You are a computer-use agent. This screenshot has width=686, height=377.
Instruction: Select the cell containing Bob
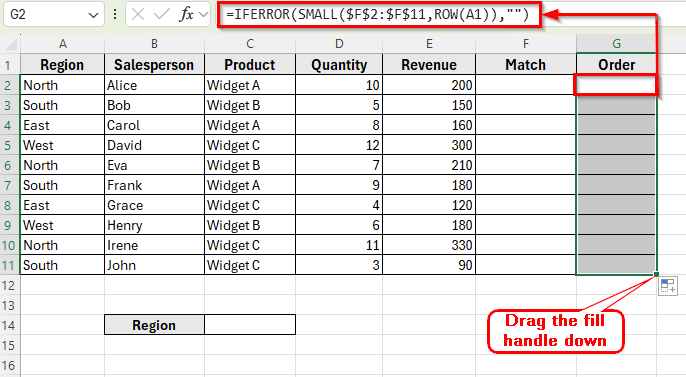pos(154,105)
